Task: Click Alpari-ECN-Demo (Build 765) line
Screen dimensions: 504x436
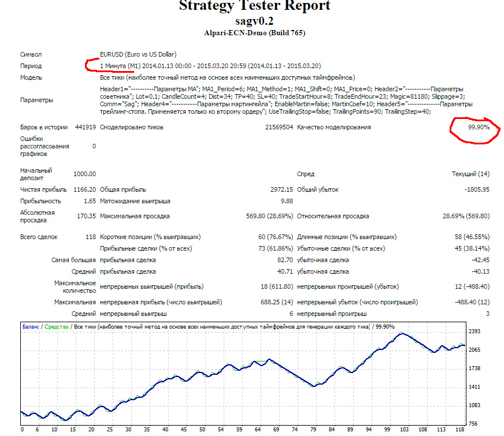Action: 254,33
